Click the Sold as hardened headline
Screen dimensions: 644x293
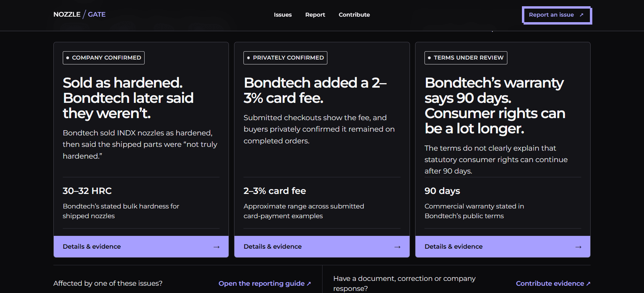128,98
